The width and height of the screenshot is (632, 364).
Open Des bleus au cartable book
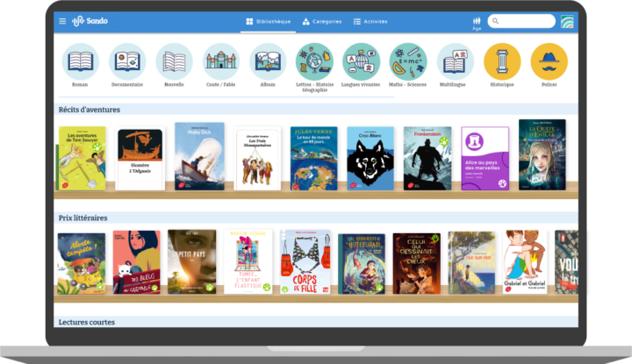click(137, 262)
